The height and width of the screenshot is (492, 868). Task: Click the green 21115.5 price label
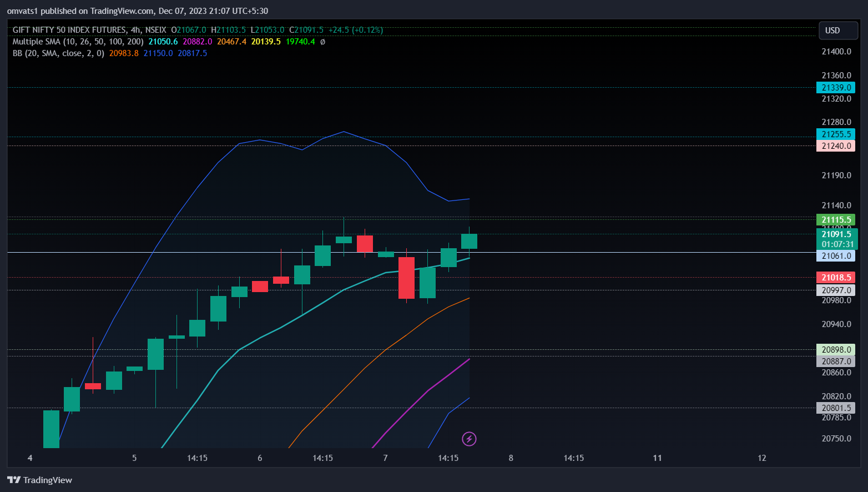tap(836, 220)
